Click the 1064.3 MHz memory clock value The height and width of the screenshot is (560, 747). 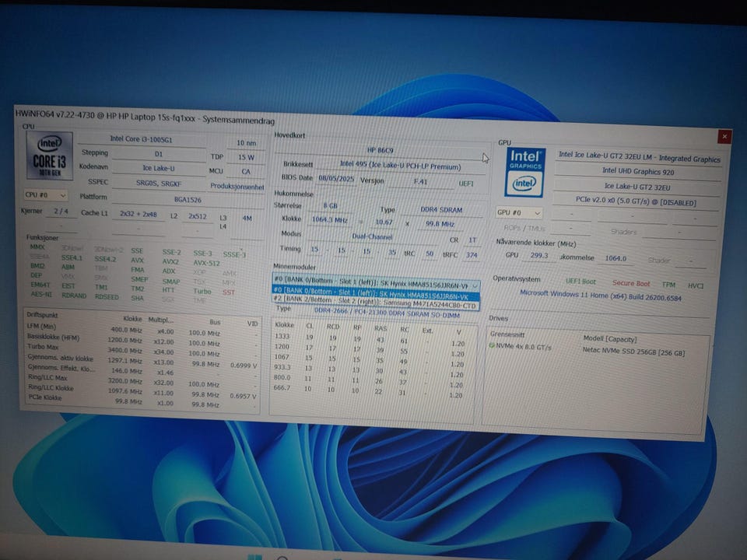330,219
